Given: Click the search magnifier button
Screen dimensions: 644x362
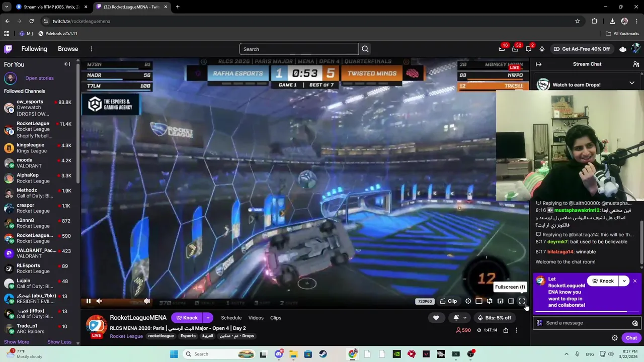Looking at the screenshot, I should pos(365,49).
